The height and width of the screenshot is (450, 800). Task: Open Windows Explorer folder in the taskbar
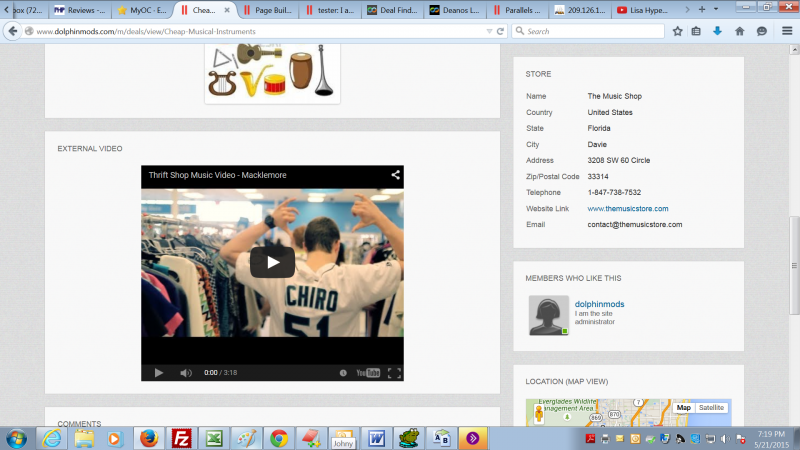pos(84,438)
